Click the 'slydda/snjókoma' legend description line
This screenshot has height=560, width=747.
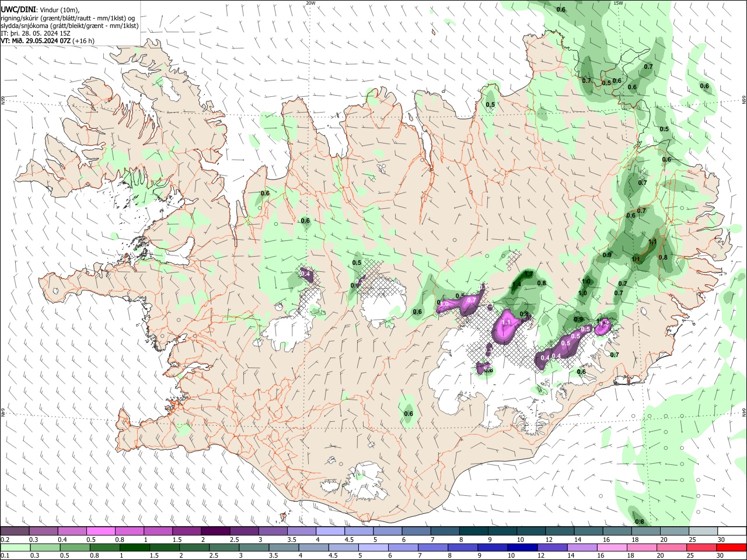69,26
